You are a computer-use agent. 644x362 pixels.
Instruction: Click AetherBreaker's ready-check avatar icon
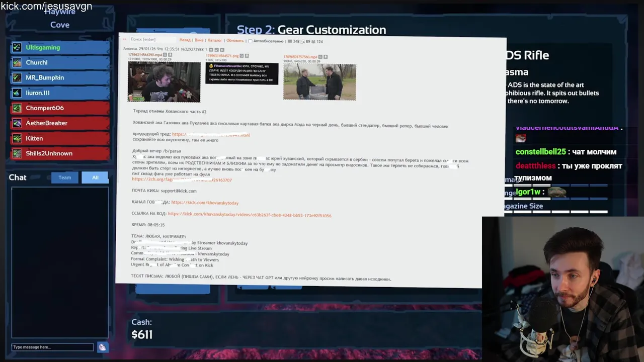tap(17, 123)
